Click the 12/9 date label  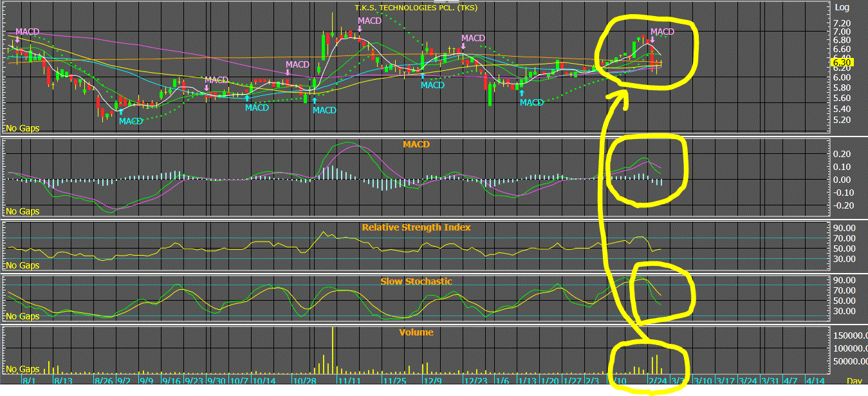pyautogui.click(x=432, y=381)
